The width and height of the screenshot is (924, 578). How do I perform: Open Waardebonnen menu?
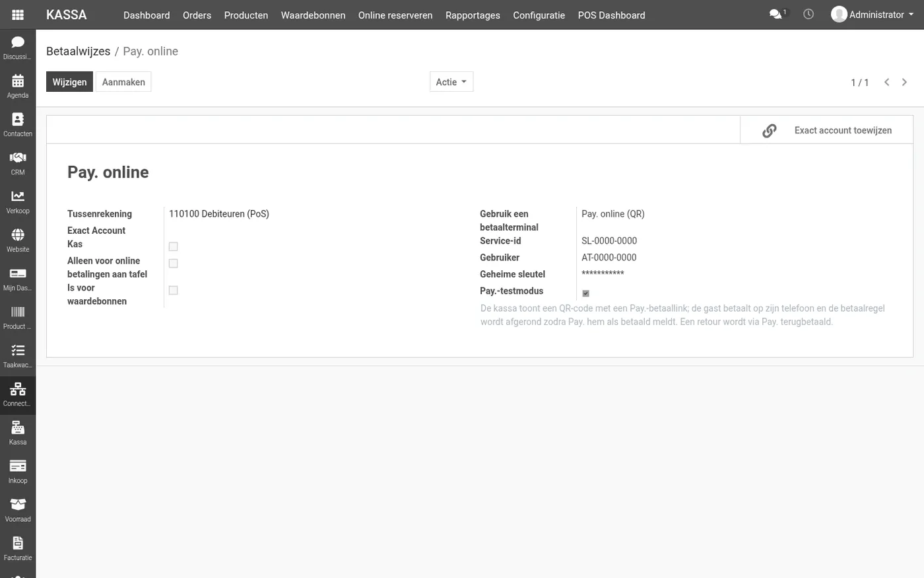[x=313, y=15]
